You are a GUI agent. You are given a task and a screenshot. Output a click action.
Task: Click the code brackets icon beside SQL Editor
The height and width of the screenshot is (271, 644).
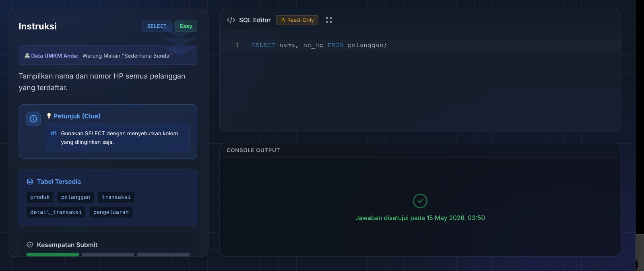231,20
